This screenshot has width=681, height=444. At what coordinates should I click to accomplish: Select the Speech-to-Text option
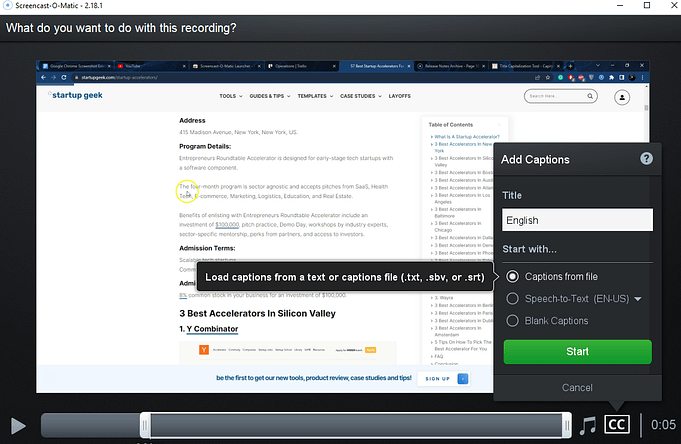click(568, 298)
